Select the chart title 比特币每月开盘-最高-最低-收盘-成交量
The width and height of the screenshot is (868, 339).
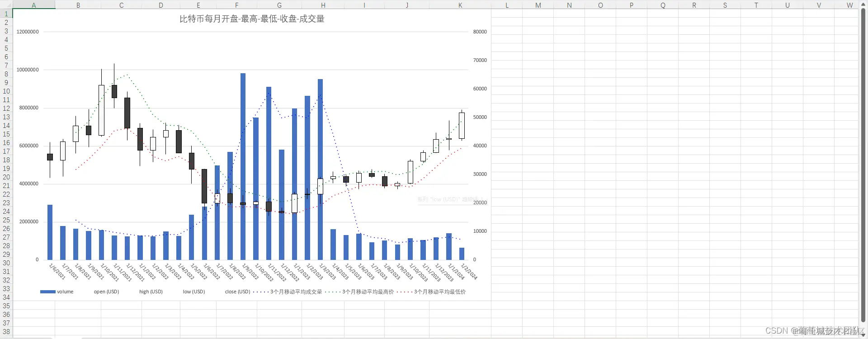pyautogui.click(x=252, y=19)
